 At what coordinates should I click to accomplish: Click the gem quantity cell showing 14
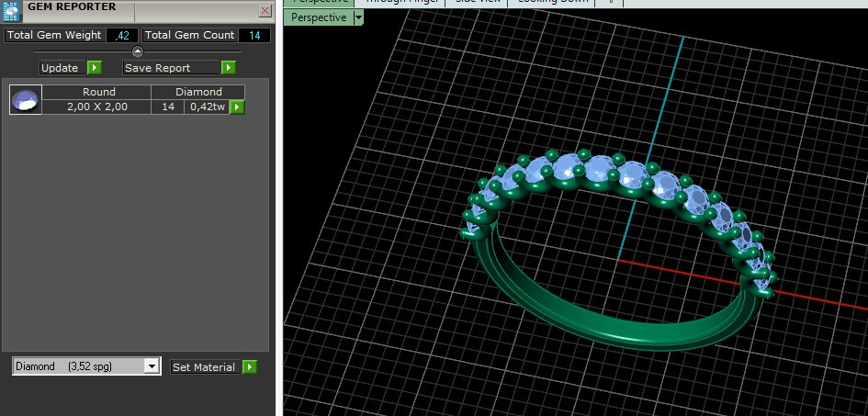point(168,107)
